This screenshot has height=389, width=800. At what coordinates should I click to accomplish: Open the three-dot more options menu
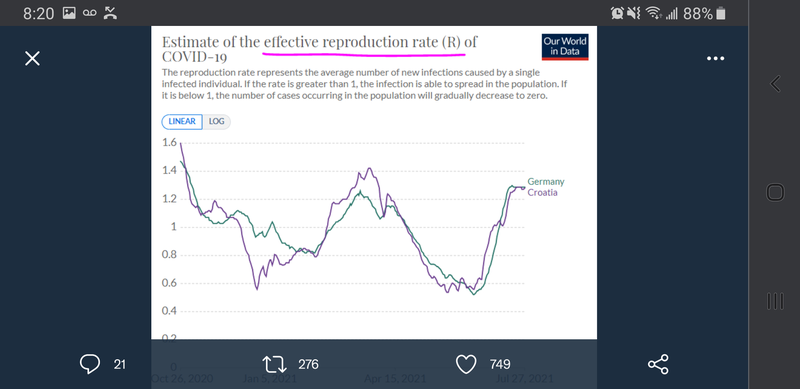pyautogui.click(x=715, y=59)
